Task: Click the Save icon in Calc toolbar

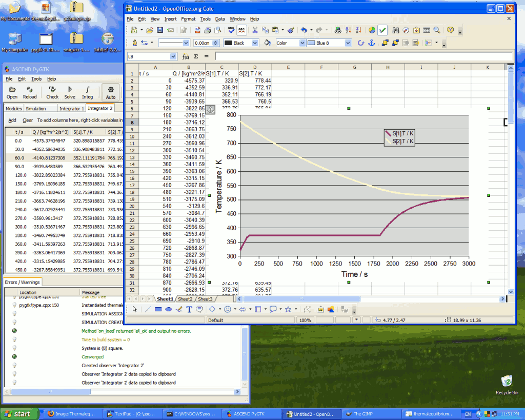Action: [159, 30]
